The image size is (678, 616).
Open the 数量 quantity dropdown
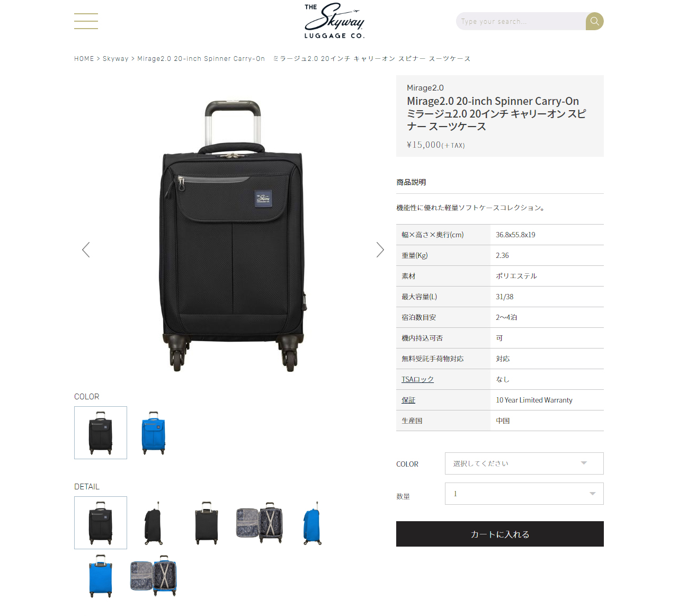[524, 494]
